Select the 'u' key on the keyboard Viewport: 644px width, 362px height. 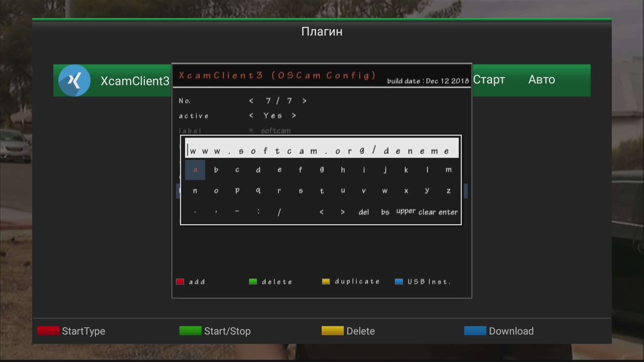pyautogui.click(x=343, y=191)
